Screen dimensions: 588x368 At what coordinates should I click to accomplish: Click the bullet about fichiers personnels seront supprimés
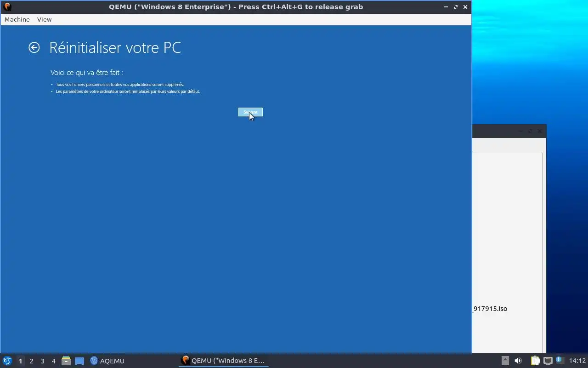point(119,85)
